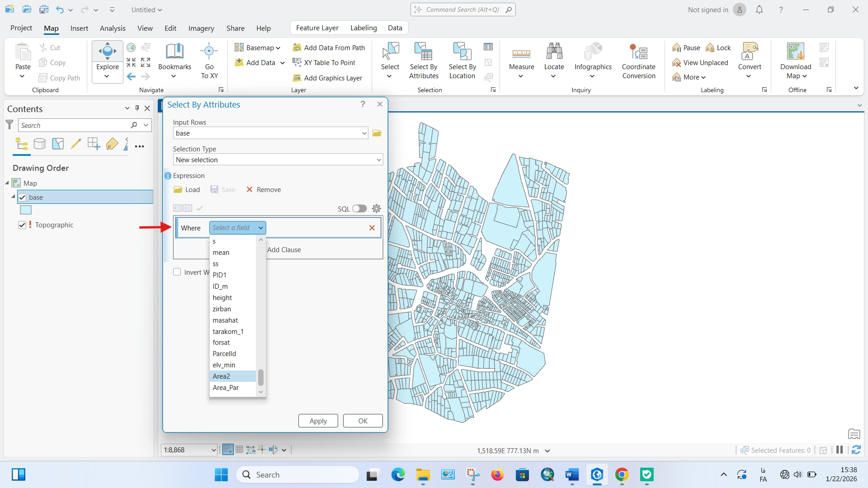Open the Labeling contextual tab
The height and width of the screenshot is (488, 868).
[363, 28]
